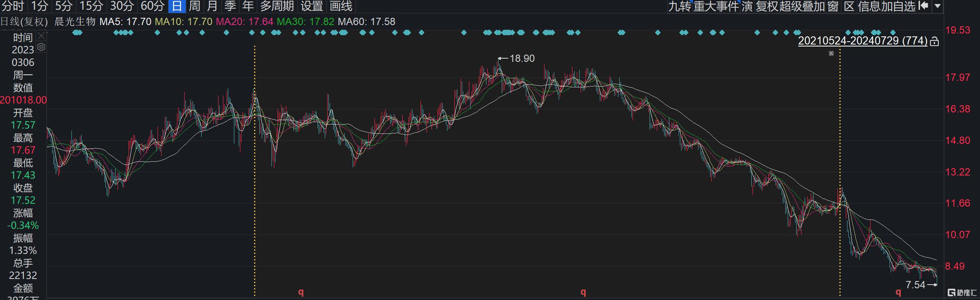Click the 晨光生物 stock name
This screenshot has width=980, height=300.
(x=75, y=21)
